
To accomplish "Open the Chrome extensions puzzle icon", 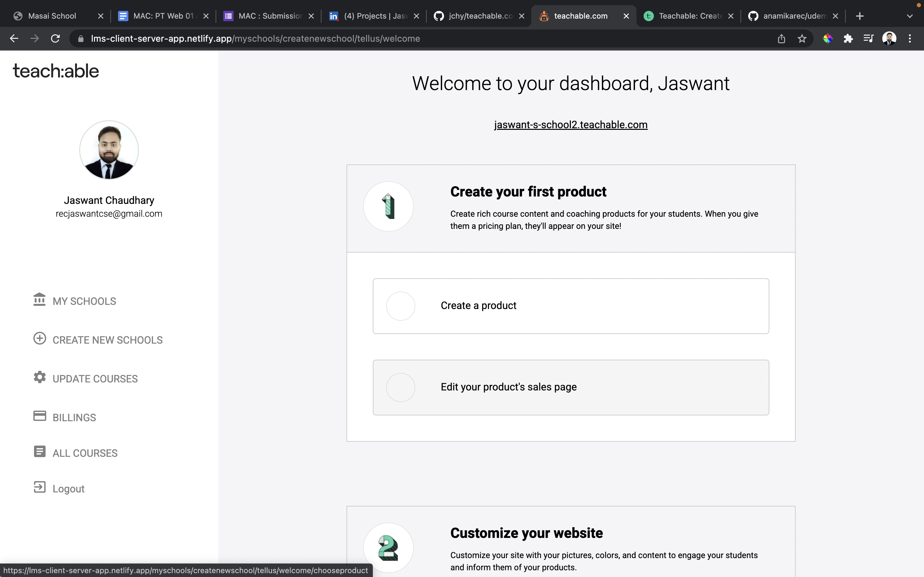I will [x=848, y=38].
